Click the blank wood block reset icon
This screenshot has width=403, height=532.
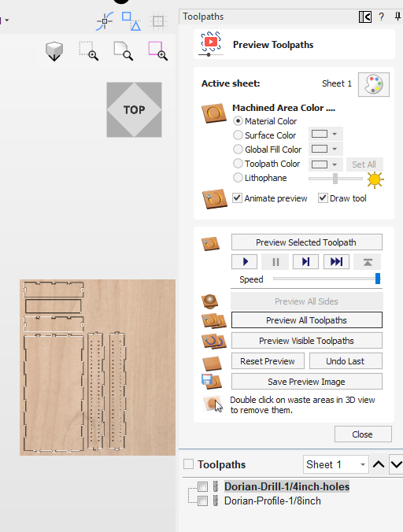point(212,363)
